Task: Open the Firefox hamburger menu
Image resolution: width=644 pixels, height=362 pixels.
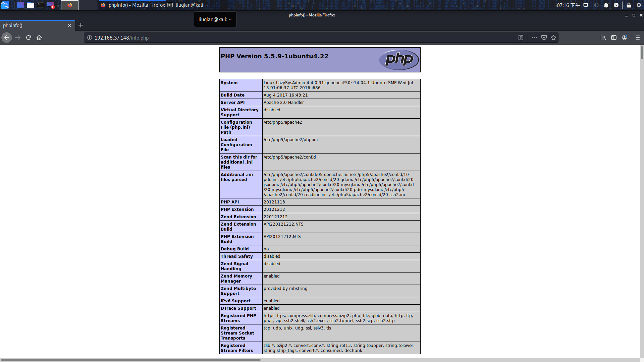Action: [x=638, y=38]
